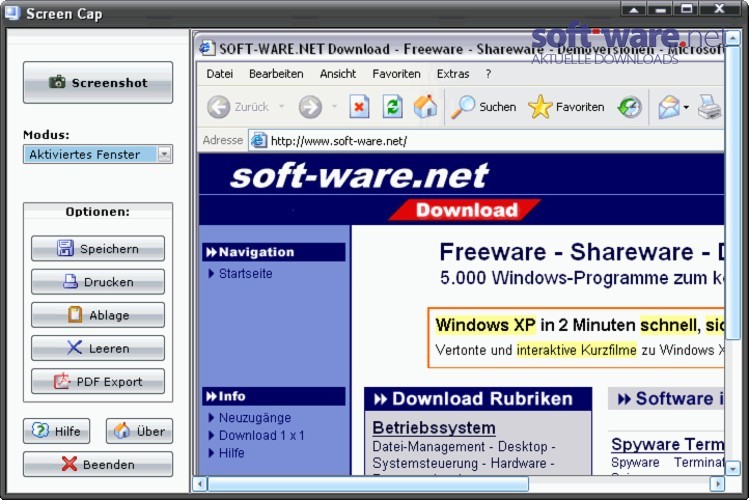Image resolution: width=749 pixels, height=500 pixels.
Task: Click the printer icon in the browser toolbar
Action: click(709, 106)
